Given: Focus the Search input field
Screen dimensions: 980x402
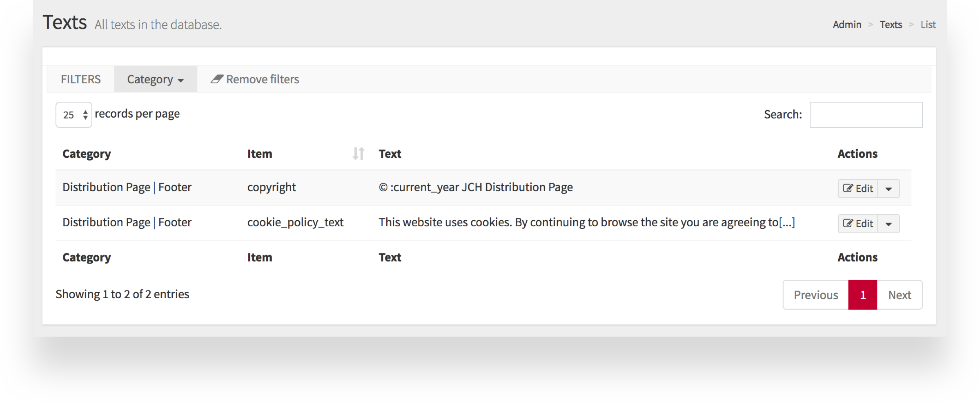Looking at the screenshot, I should click(866, 115).
